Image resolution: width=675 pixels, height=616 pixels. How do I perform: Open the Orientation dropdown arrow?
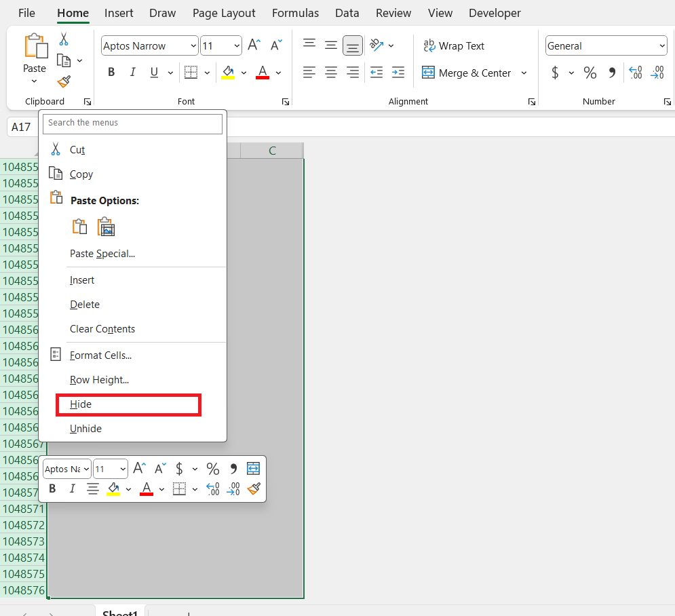click(391, 45)
